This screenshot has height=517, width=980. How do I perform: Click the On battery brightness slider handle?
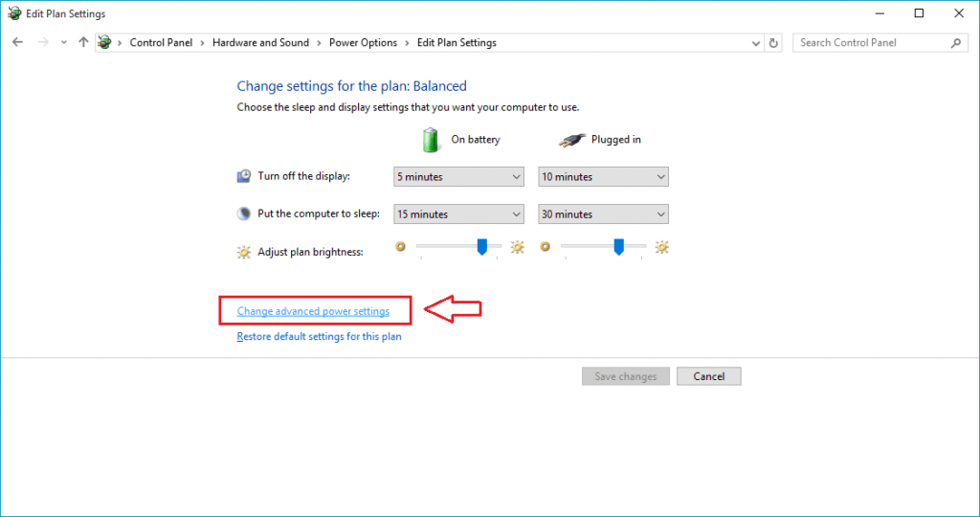[482, 247]
